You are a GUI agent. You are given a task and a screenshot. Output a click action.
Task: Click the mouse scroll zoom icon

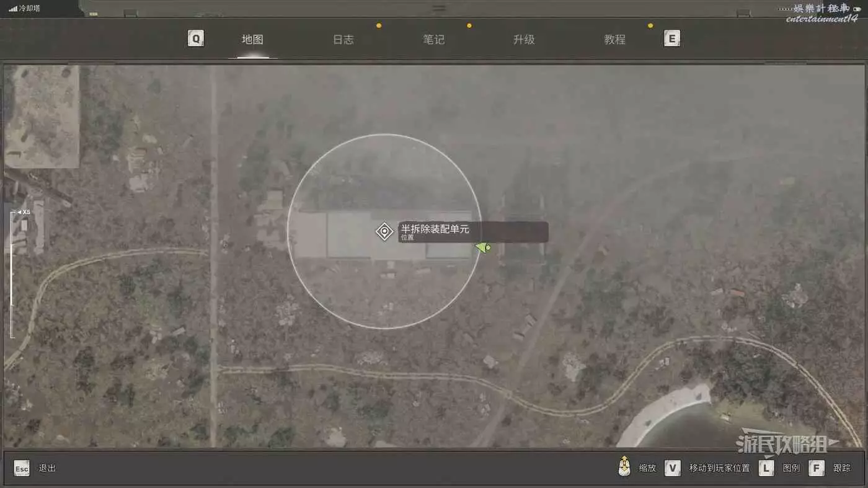[624, 468]
